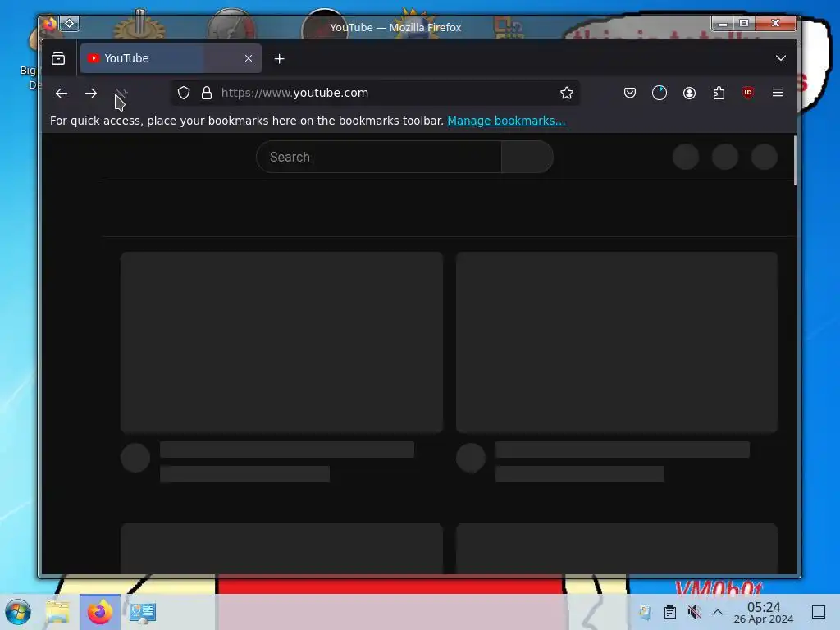Open Firefox View tab icon

point(58,58)
